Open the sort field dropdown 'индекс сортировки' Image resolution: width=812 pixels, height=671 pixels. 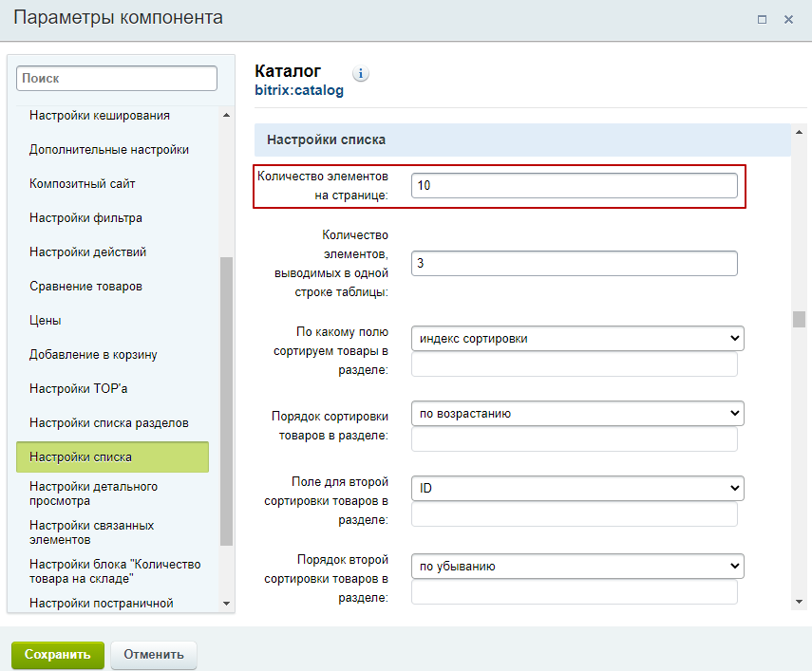577,338
